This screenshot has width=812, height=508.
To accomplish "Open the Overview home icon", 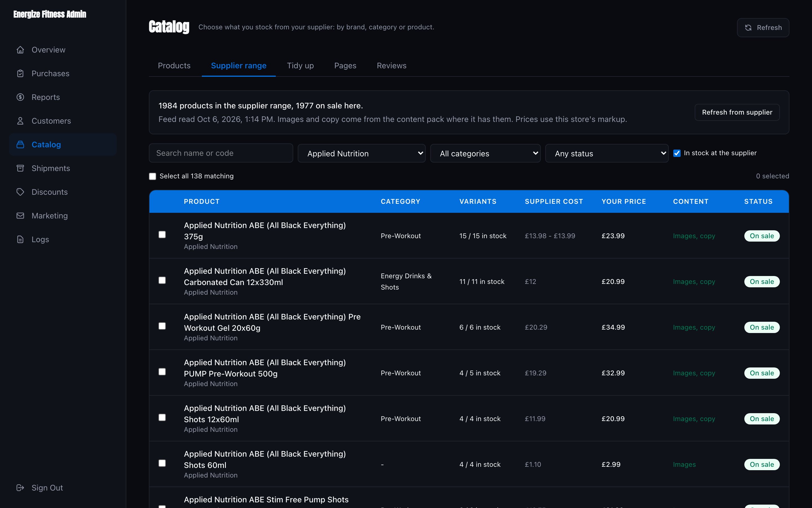I will 20,50.
